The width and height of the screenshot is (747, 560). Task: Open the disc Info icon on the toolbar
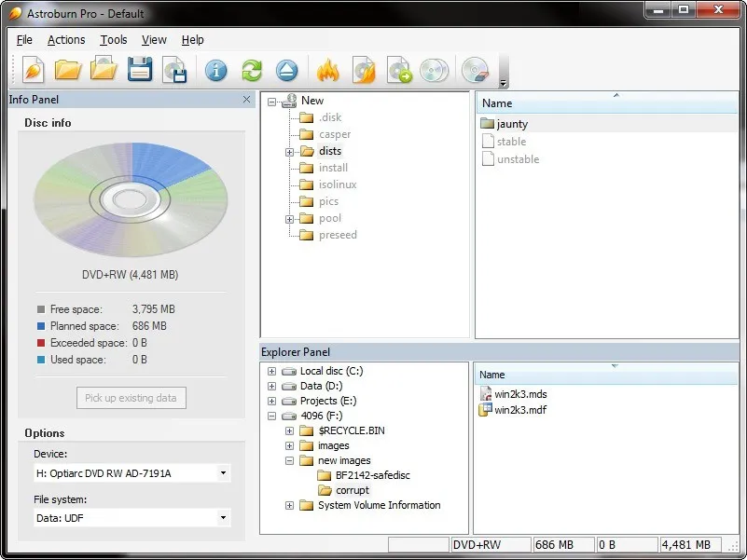[x=216, y=70]
